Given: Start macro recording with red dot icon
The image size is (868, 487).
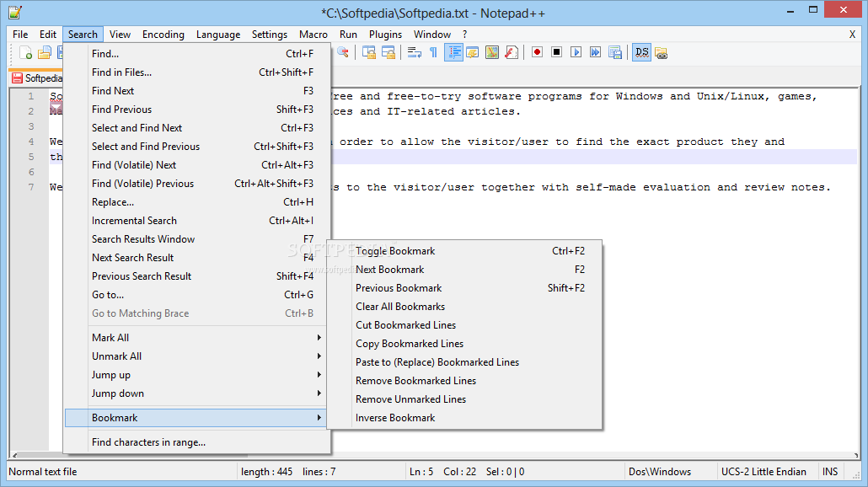Looking at the screenshot, I should coord(537,52).
